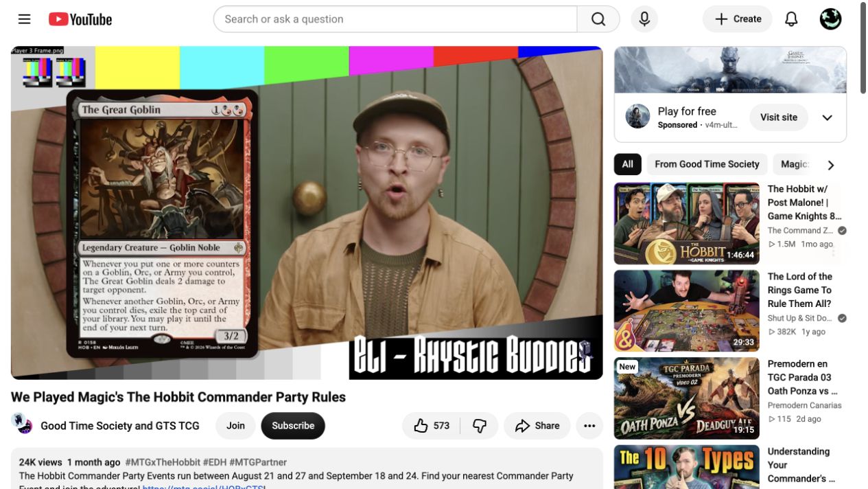Open the Oath Ponza video thumbnail
The image size is (868, 489).
tap(687, 398)
